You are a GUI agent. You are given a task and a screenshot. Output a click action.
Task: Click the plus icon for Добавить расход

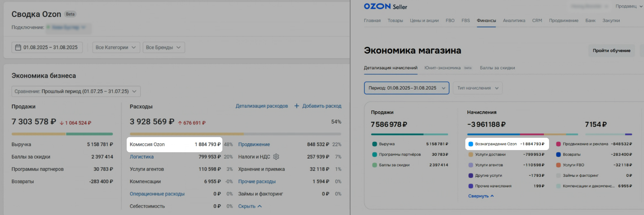click(x=297, y=106)
